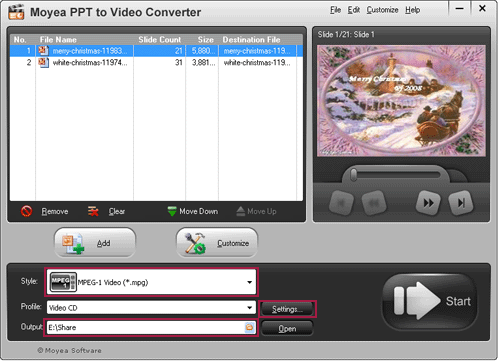
Task: Click the Moyea clapperboard app logo
Action: [16, 12]
